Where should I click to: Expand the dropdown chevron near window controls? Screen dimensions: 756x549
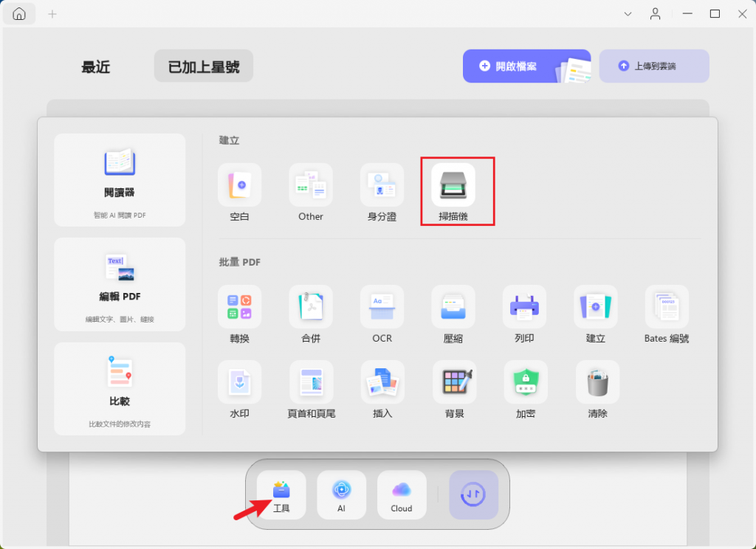point(627,13)
